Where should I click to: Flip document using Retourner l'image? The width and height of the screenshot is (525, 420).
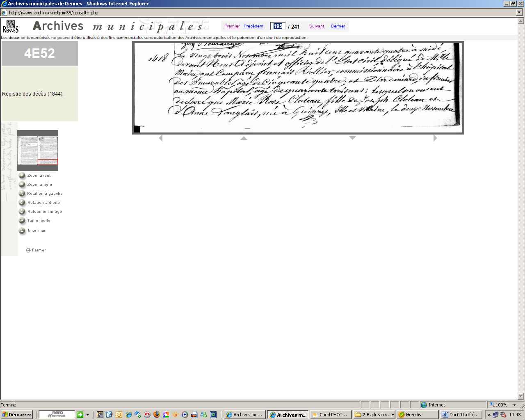click(x=22, y=212)
